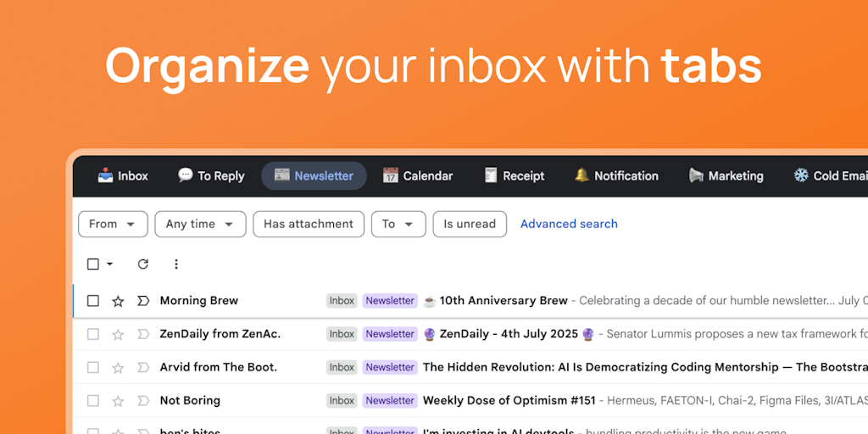Tick the ZenDaily email checkbox
The width and height of the screenshot is (868, 434).
[x=93, y=334]
